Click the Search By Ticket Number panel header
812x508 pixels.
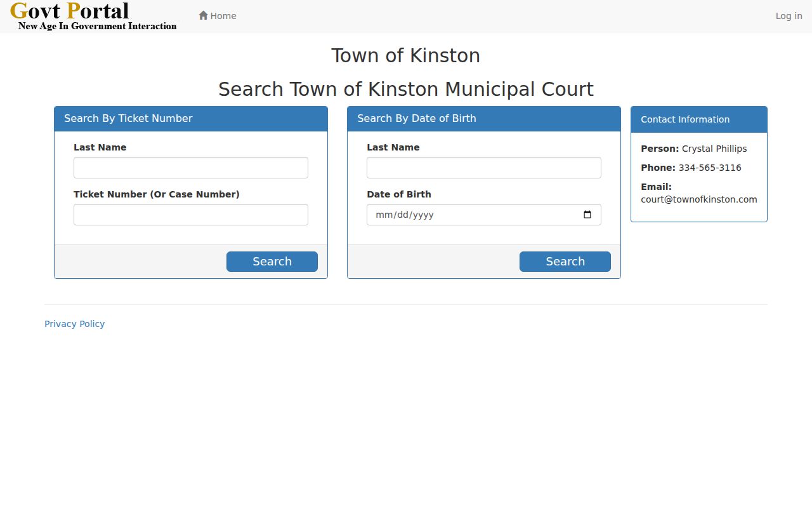click(191, 119)
